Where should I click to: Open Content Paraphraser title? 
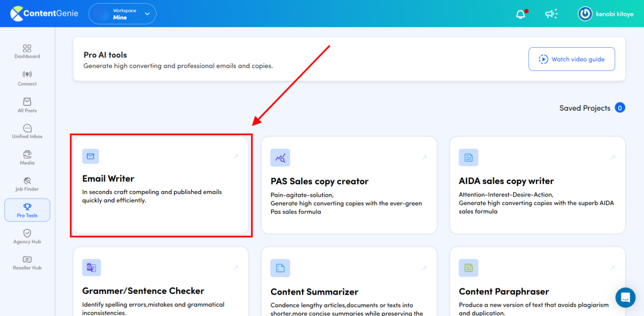[x=504, y=291]
